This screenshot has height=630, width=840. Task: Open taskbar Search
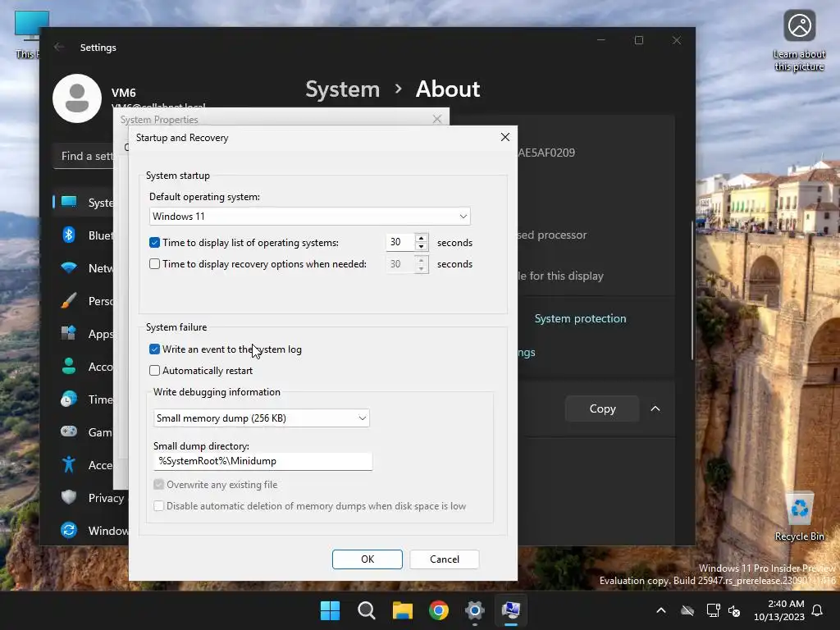367,610
